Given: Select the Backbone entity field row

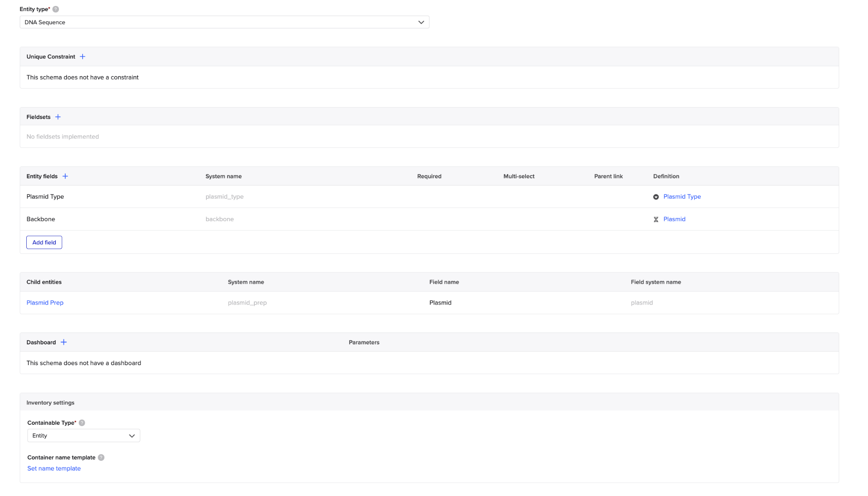Looking at the screenshot, I should coord(41,219).
